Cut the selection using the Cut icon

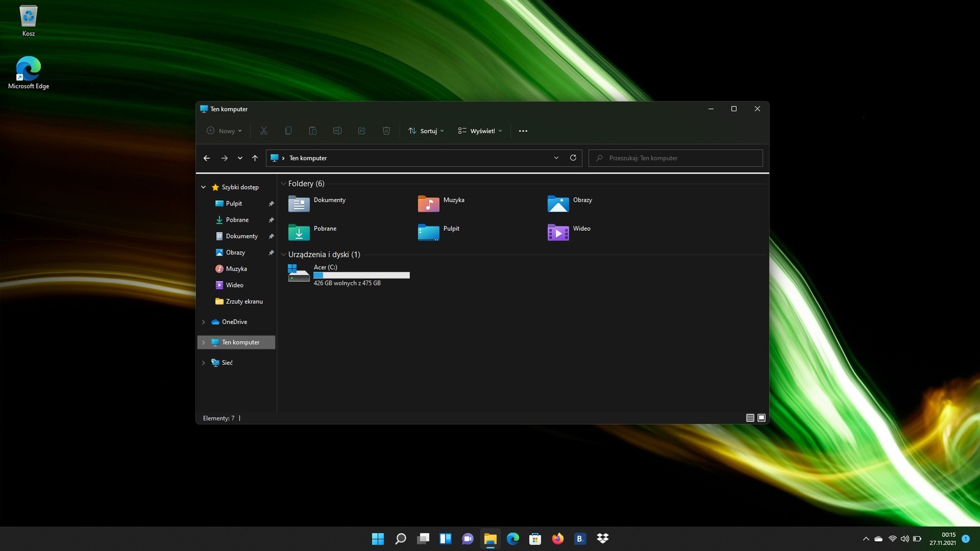[x=264, y=130]
